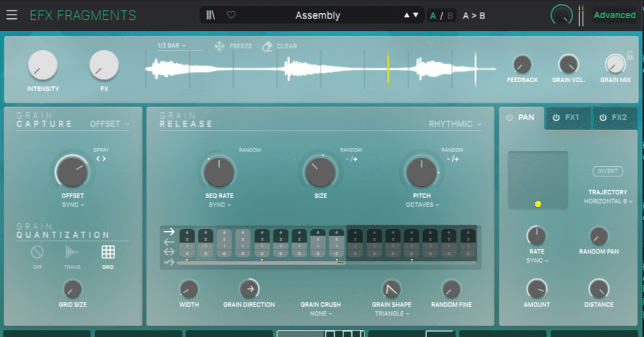This screenshot has height=337, width=644.
Task: Open the Grain Shape TRIANGLE dropdown
Action: [391, 313]
